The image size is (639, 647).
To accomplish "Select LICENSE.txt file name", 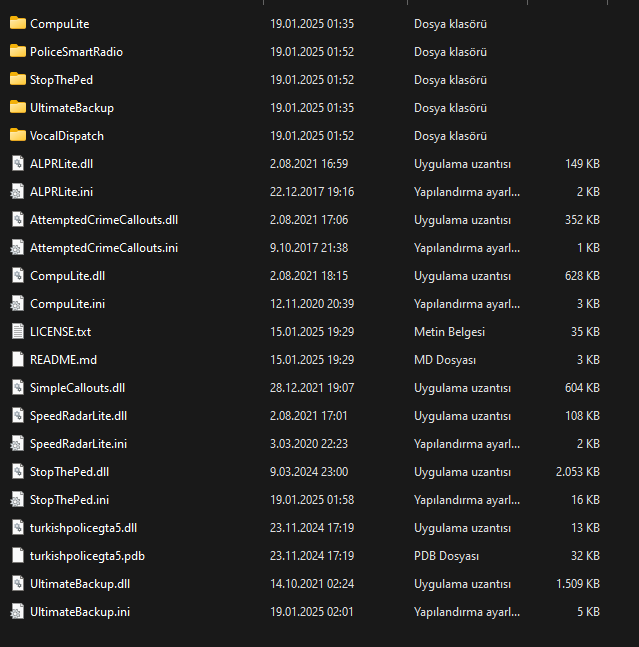I will [61, 332].
